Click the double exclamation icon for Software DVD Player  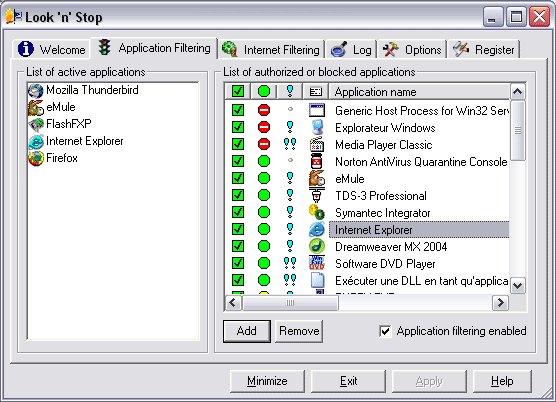(290, 263)
